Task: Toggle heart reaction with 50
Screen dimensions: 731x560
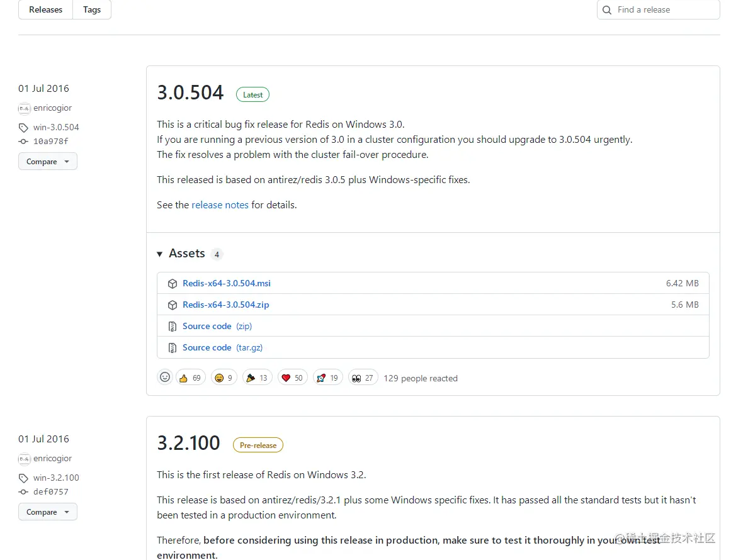Action: coord(292,378)
